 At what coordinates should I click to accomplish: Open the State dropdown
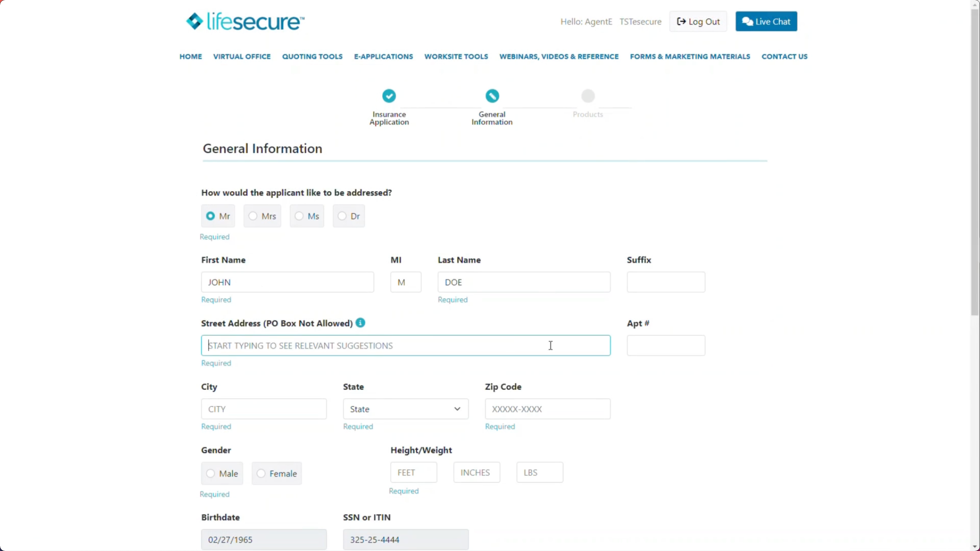(405, 409)
